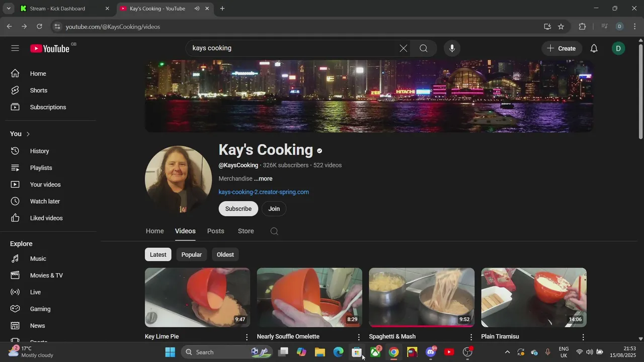Switch to Posts tab

tap(216, 231)
